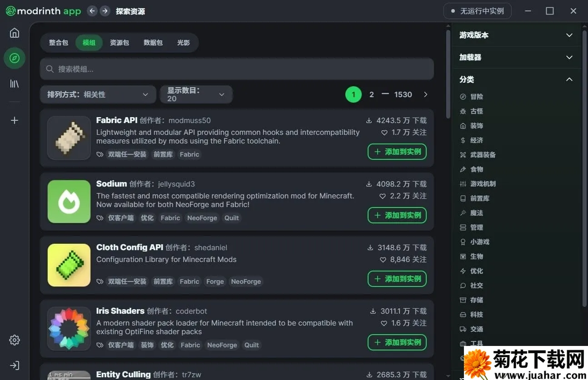The image size is (588, 380).
Task: Filter by 装饰 category
Action: coord(471,126)
